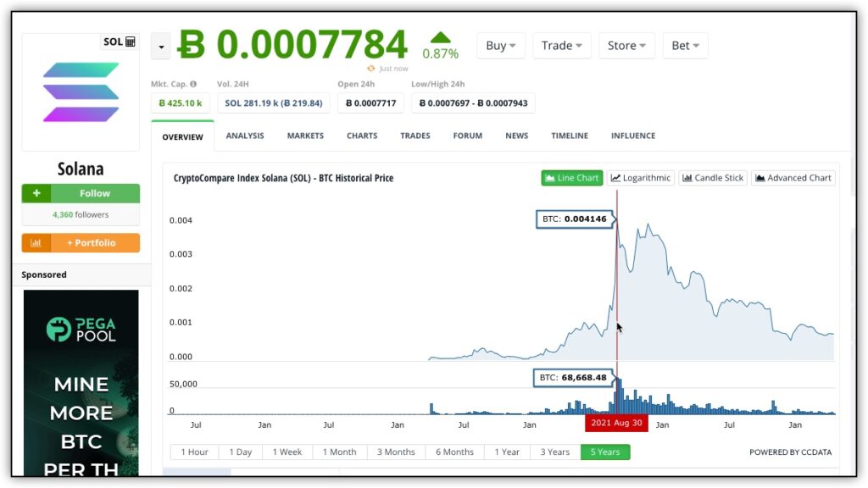Set chart range to 1 Month

339,452
